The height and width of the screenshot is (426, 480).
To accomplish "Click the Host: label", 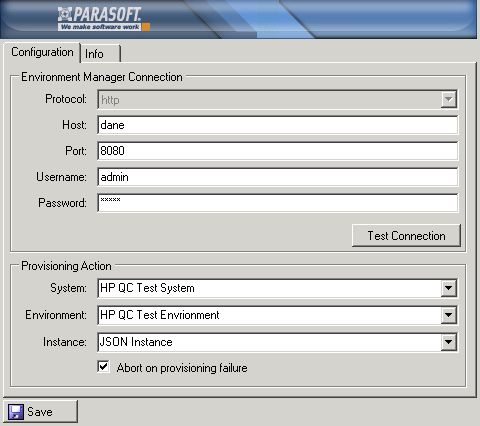I will tap(74, 125).
